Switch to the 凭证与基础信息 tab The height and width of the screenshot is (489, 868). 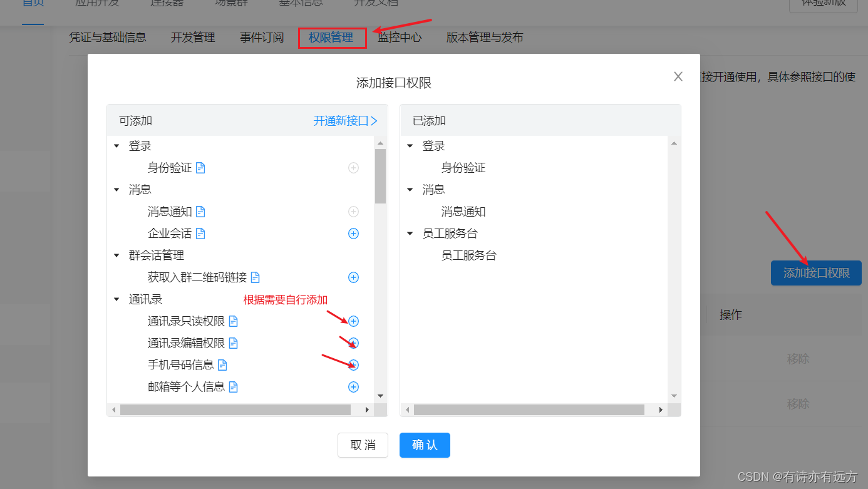(x=108, y=38)
